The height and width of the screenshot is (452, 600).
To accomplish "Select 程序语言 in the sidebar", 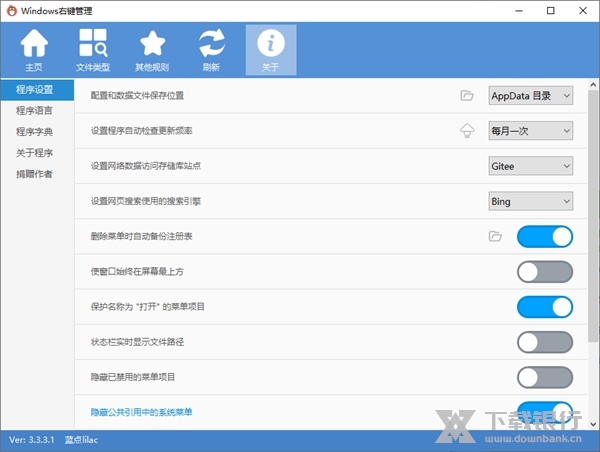I will tap(34, 111).
